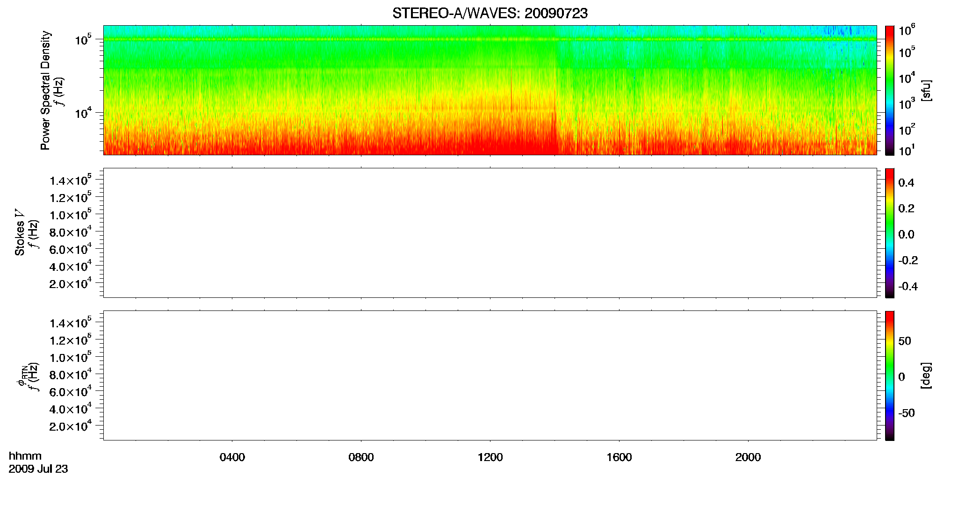
Task: Click the empty phi RTN plot panel
Action: coord(490,375)
